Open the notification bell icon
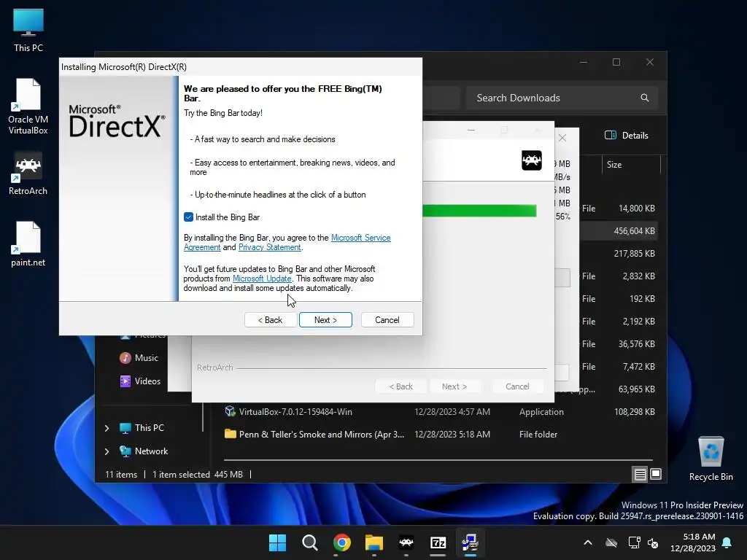Screen dimensions: 747x560 pos(727,542)
